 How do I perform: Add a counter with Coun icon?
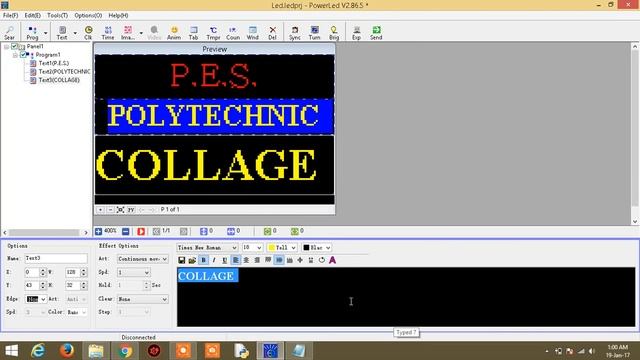233,33
